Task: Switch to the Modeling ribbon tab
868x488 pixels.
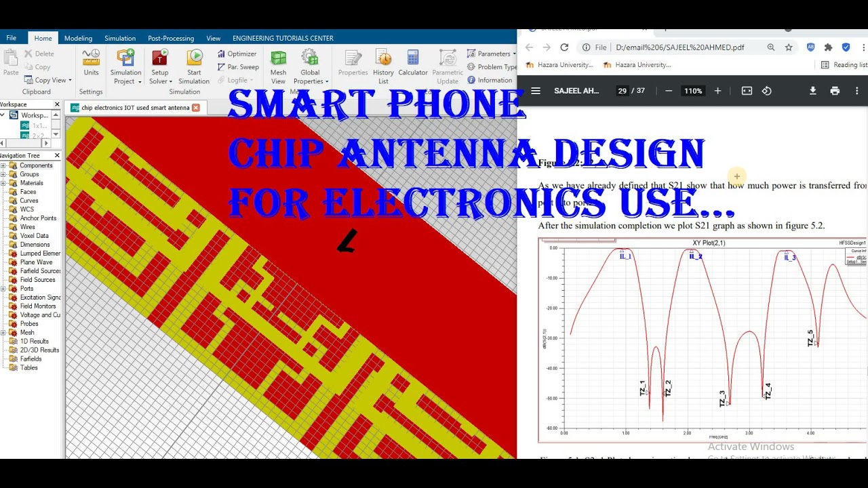Action: [x=79, y=38]
